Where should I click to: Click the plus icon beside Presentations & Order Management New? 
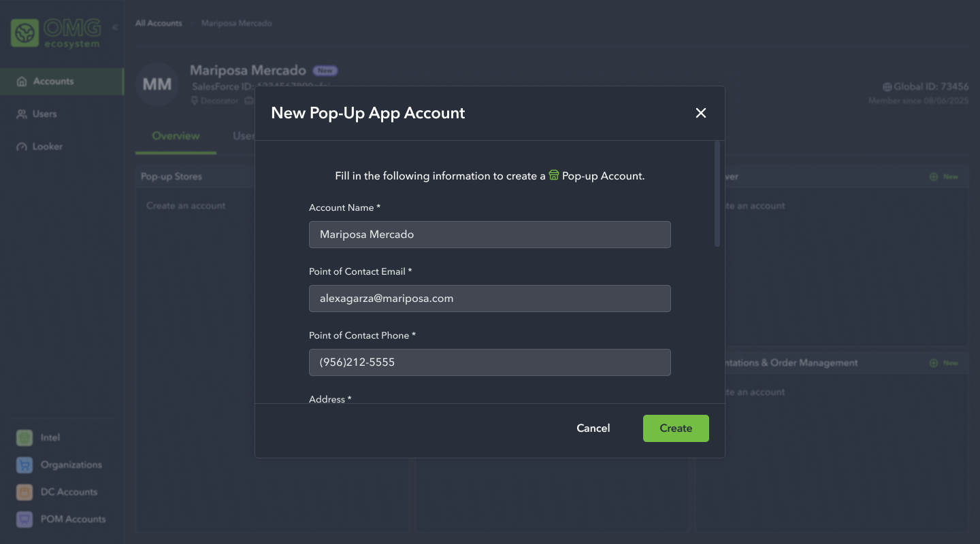[934, 362]
